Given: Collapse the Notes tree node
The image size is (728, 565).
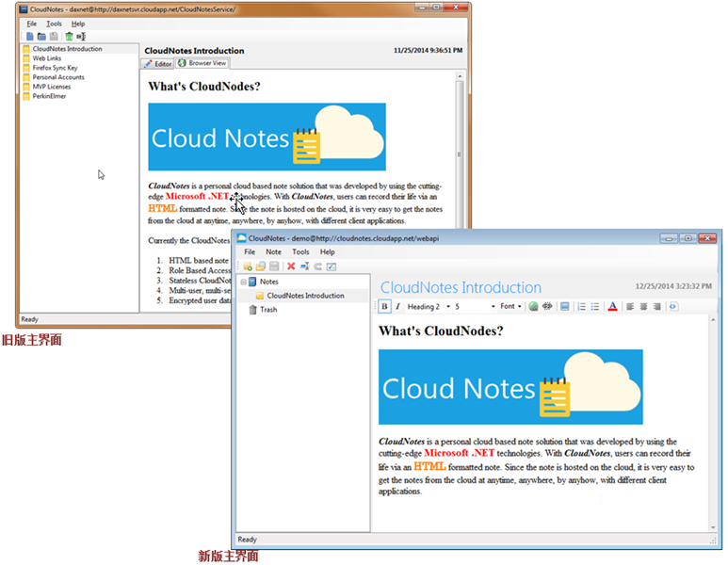Looking at the screenshot, I should pyautogui.click(x=243, y=282).
